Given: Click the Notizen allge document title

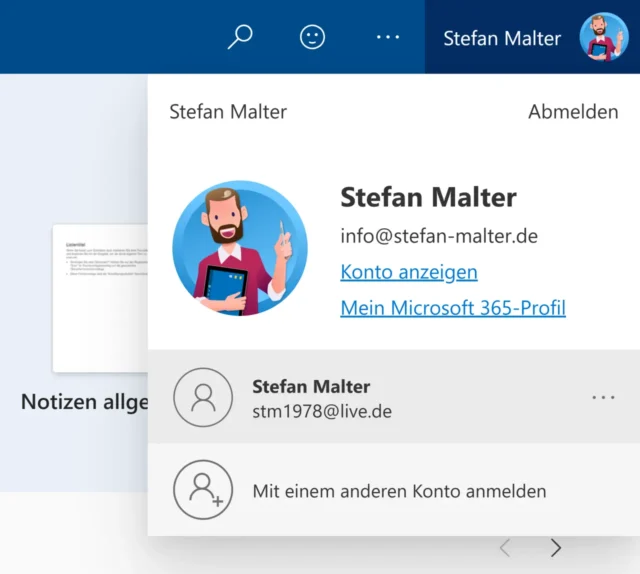Looking at the screenshot, I should [x=85, y=402].
